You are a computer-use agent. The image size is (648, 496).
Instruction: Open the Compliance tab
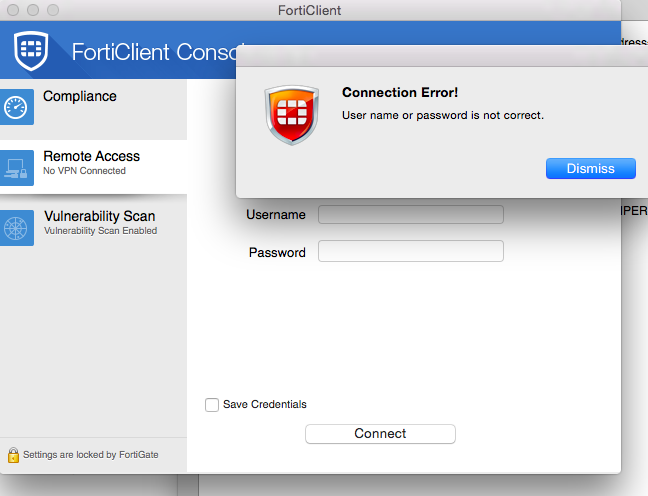(80, 96)
